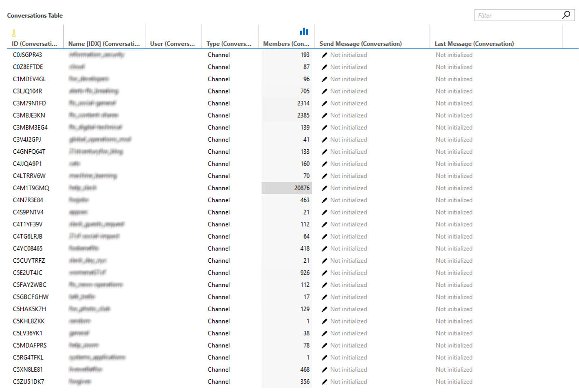
Task: Click the bar chart icon above Members column
Action: pos(304,31)
